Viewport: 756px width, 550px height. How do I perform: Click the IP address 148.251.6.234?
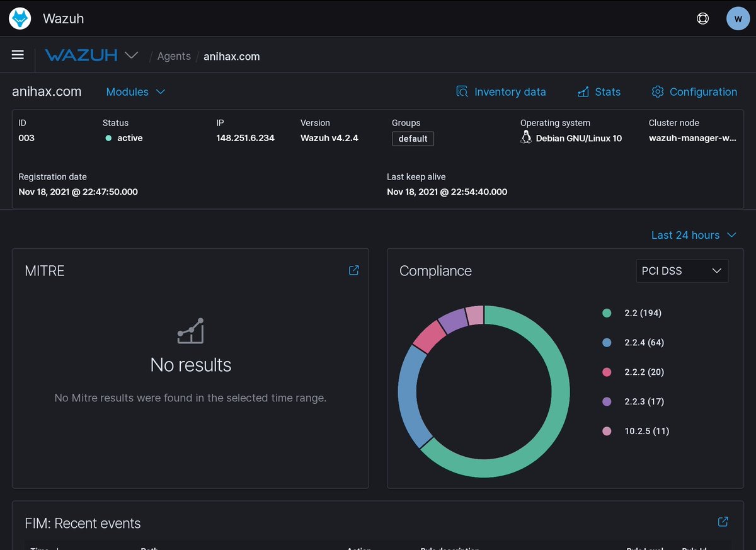[x=245, y=138]
